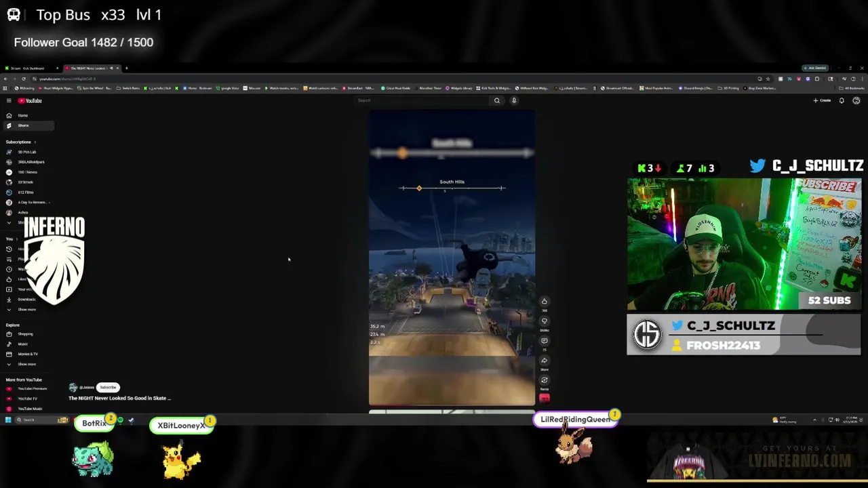Open the 3D Printing bookmark folder
This screenshot has height=488, width=868.
pyautogui.click(x=729, y=88)
